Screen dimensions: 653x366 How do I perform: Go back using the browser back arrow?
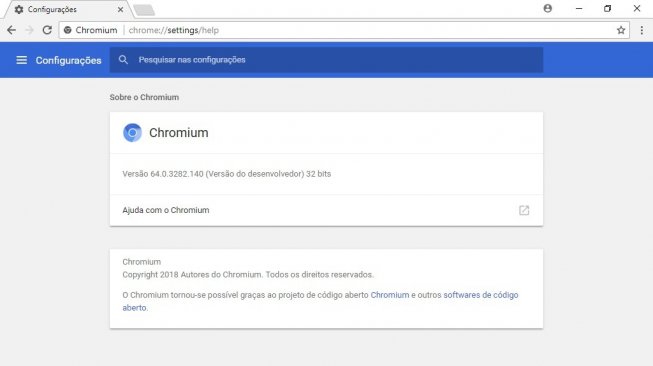[x=12, y=30]
